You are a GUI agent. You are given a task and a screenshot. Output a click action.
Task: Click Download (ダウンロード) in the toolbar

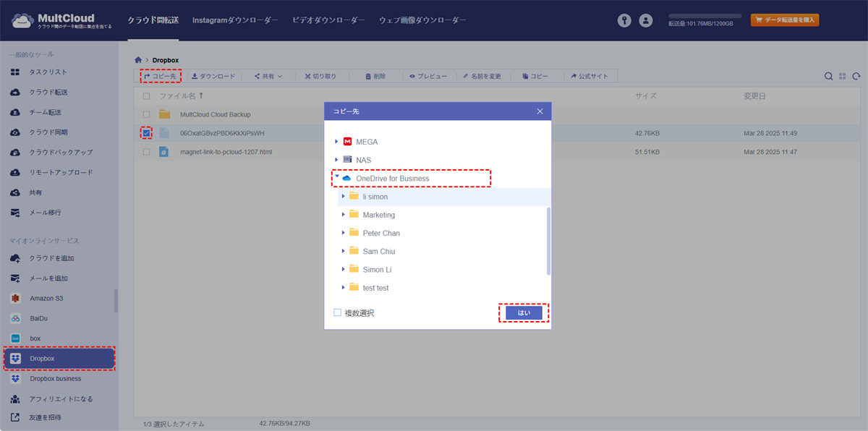click(x=213, y=76)
